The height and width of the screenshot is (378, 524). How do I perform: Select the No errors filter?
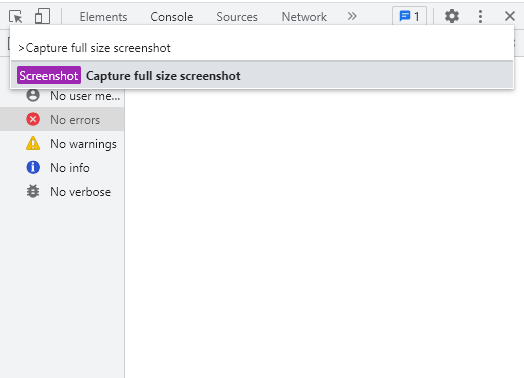coord(62,119)
